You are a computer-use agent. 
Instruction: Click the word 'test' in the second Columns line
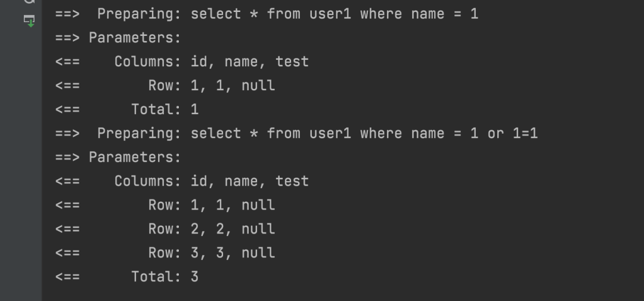point(292,182)
